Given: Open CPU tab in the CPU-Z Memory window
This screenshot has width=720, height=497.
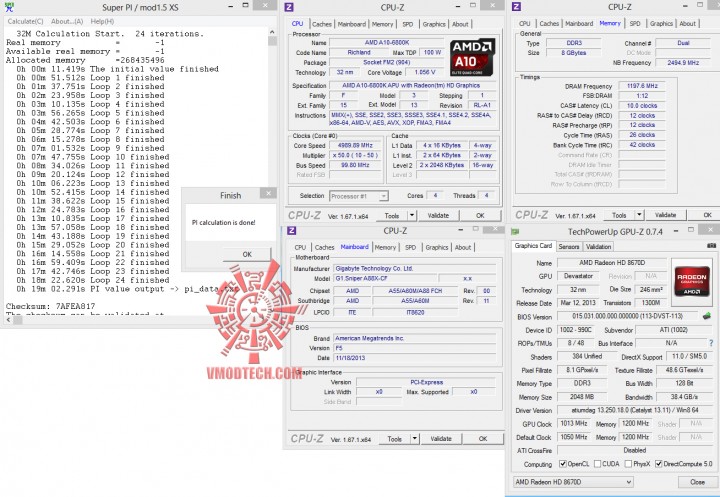Looking at the screenshot, I should pyautogui.click(x=524, y=23).
